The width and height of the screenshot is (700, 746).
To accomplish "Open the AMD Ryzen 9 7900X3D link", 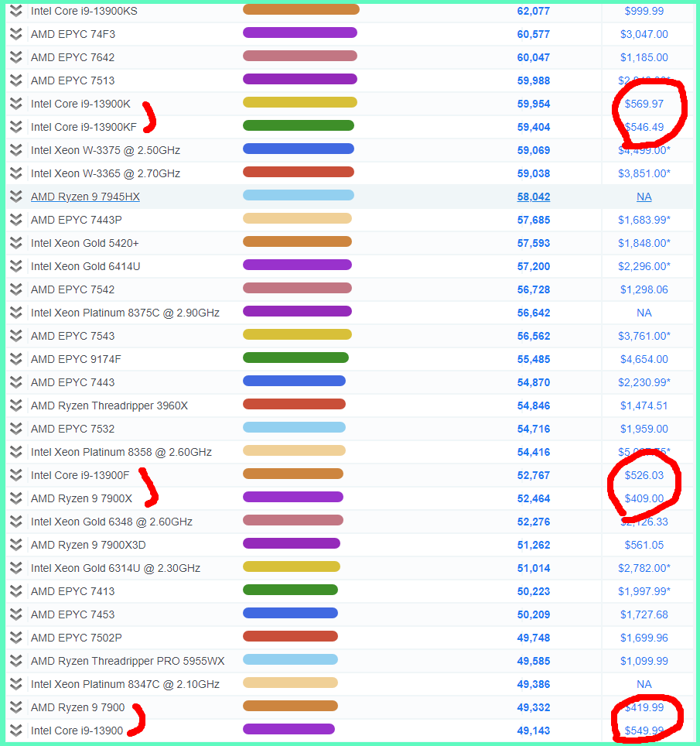I will coord(88,545).
